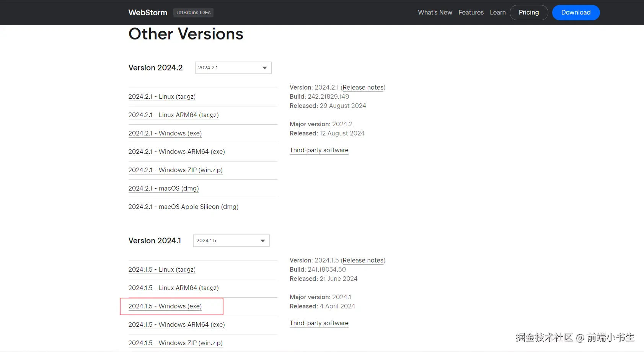The width and height of the screenshot is (644, 352).
Task: Select the Major version: 2024.2 text
Action: click(321, 124)
